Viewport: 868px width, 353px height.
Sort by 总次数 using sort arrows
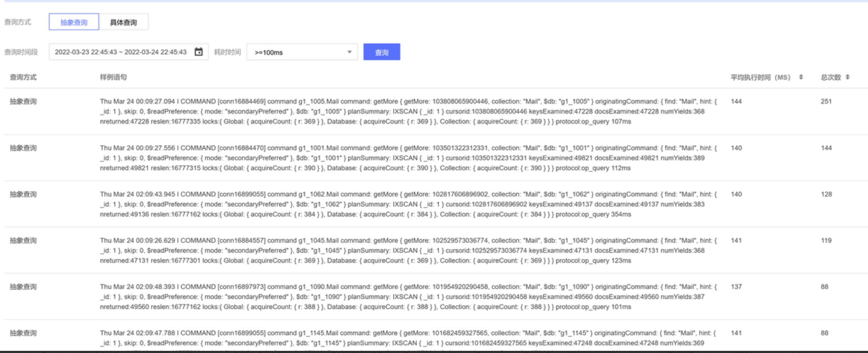tap(847, 77)
